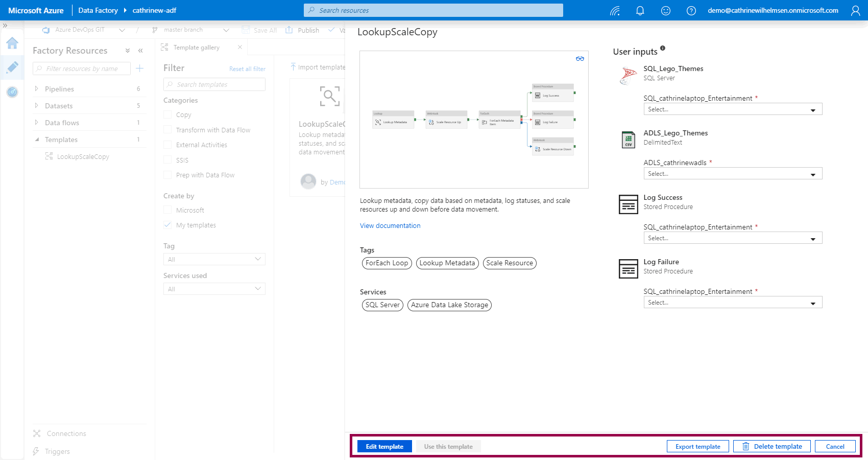
Task: Click the notifications bell icon
Action: pos(640,11)
